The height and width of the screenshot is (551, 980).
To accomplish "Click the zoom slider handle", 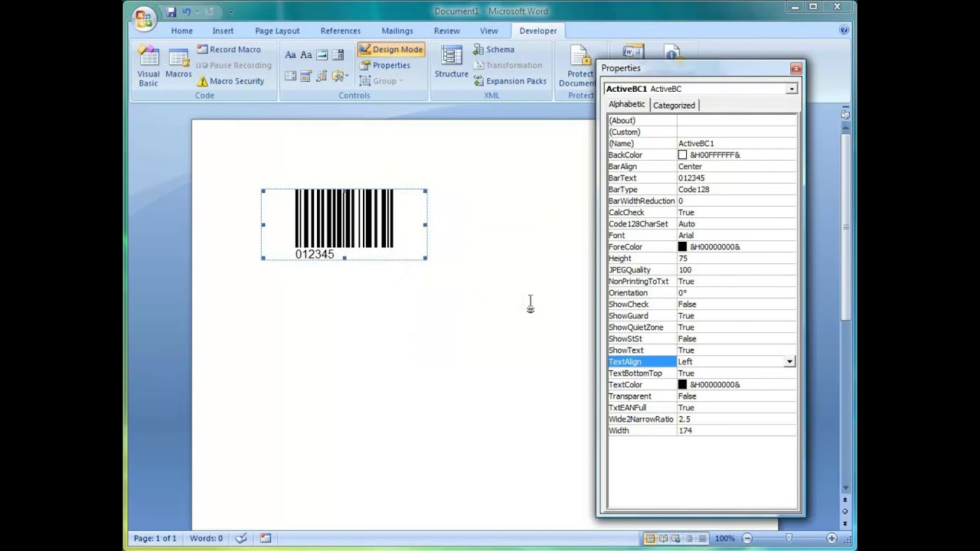I will pyautogui.click(x=789, y=539).
